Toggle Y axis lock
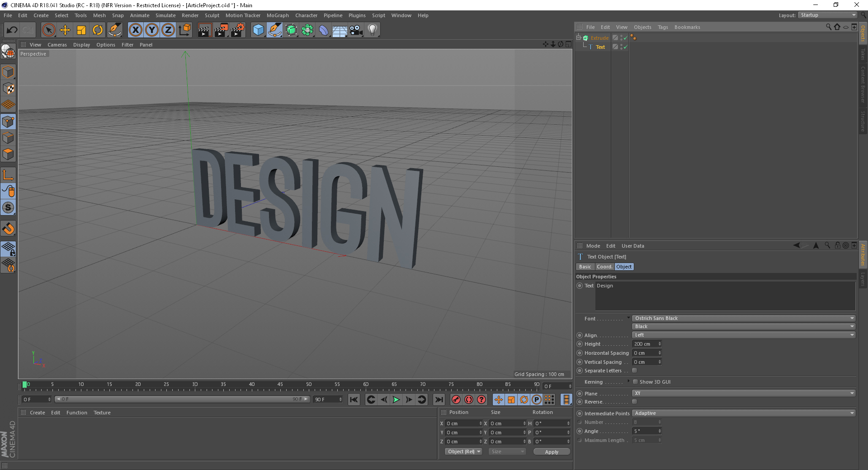This screenshot has width=868, height=470. point(152,30)
